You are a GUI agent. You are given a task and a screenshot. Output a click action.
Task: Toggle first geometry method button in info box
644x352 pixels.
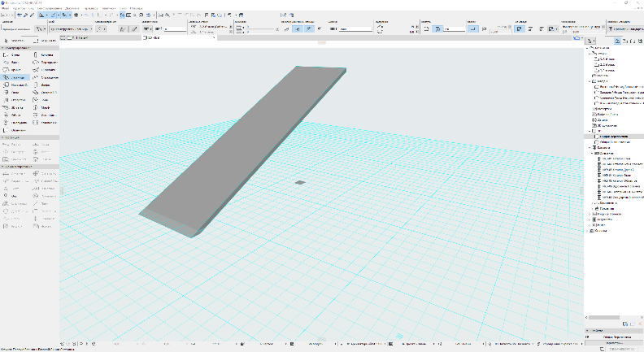[123, 29]
